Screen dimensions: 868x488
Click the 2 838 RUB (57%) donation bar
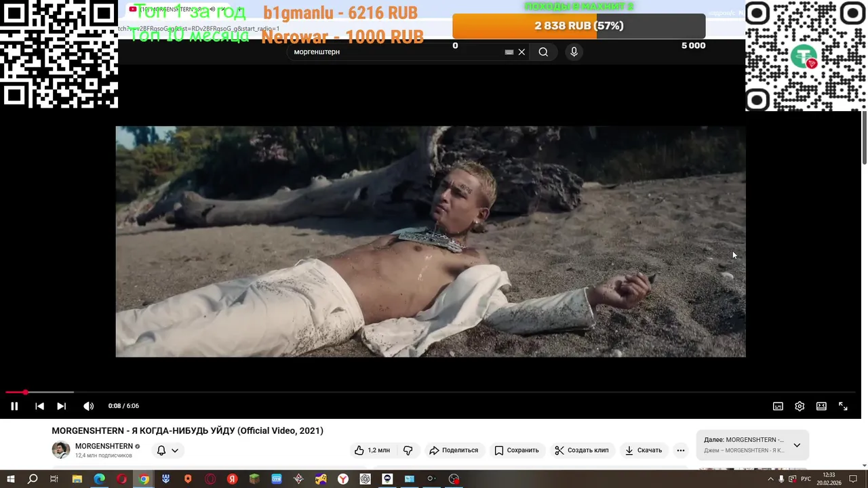578,26
